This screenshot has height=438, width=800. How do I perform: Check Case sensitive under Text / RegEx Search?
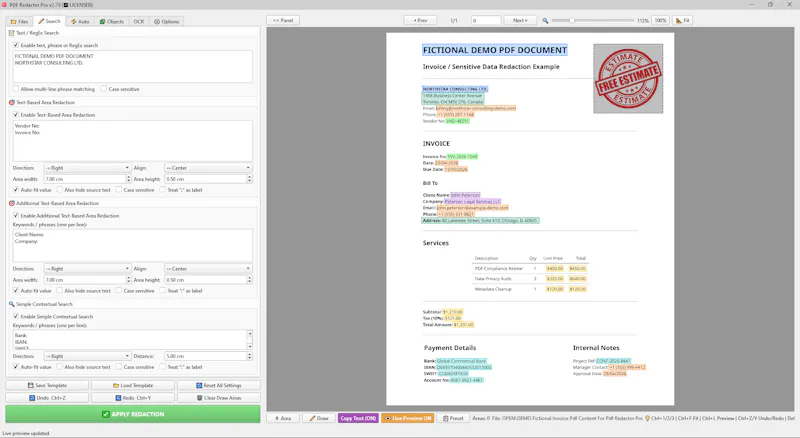click(104, 89)
